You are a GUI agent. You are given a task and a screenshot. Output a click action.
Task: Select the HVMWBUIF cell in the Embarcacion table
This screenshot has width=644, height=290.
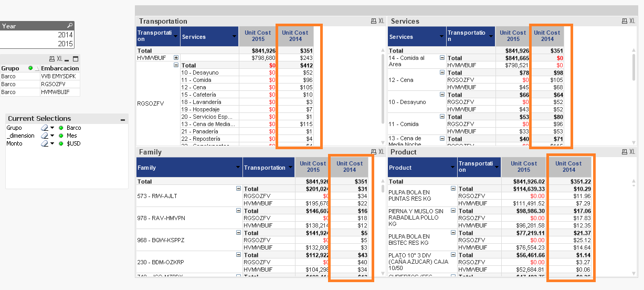point(60,92)
